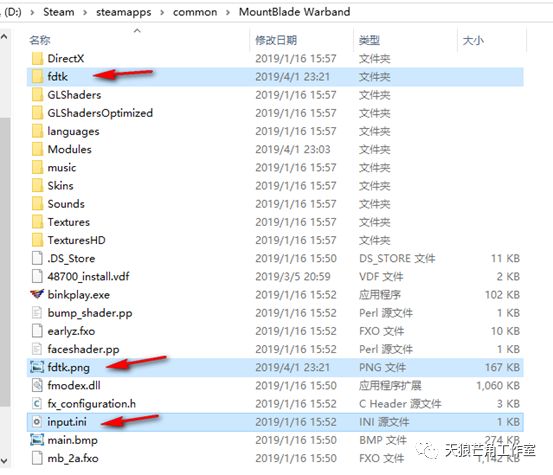Select the binkplay.exe application icon
Viewport: 553px width, 475px height.
tap(37, 294)
